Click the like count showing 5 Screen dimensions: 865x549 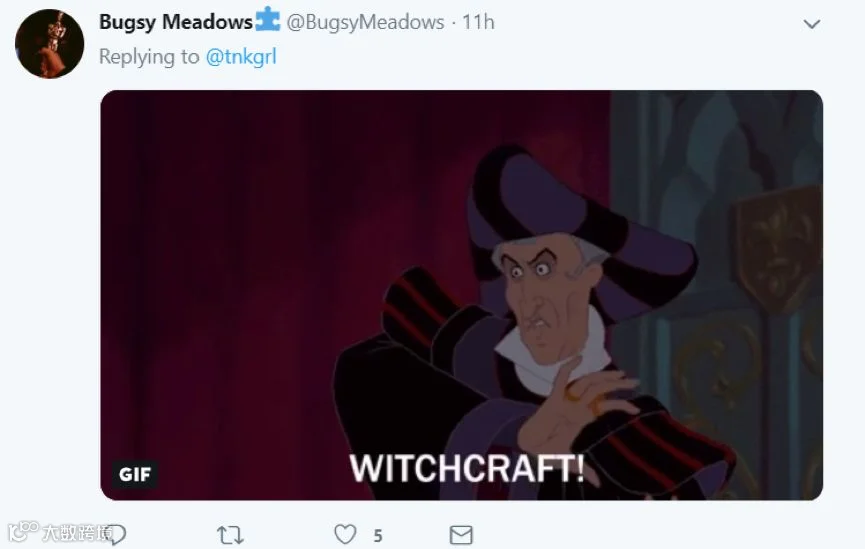(x=378, y=536)
